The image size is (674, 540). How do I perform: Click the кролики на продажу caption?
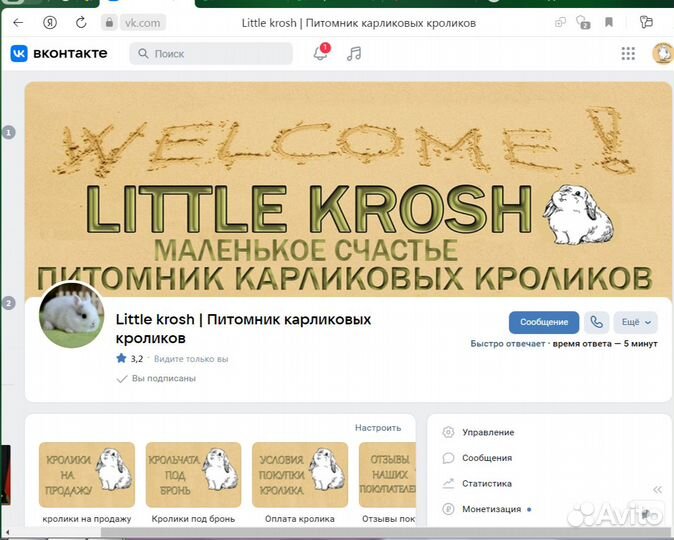tap(87, 519)
